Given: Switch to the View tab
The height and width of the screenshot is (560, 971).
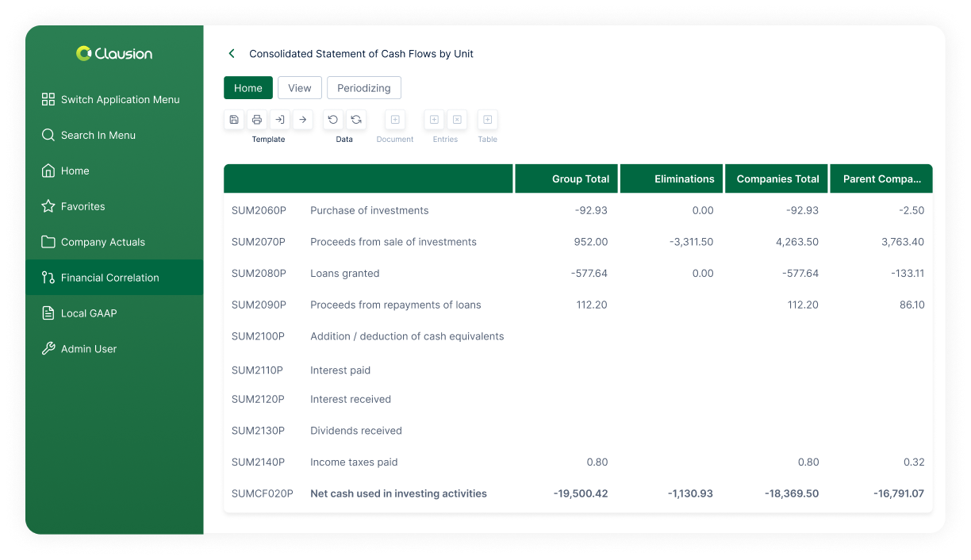Looking at the screenshot, I should click(x=299, y=88).
